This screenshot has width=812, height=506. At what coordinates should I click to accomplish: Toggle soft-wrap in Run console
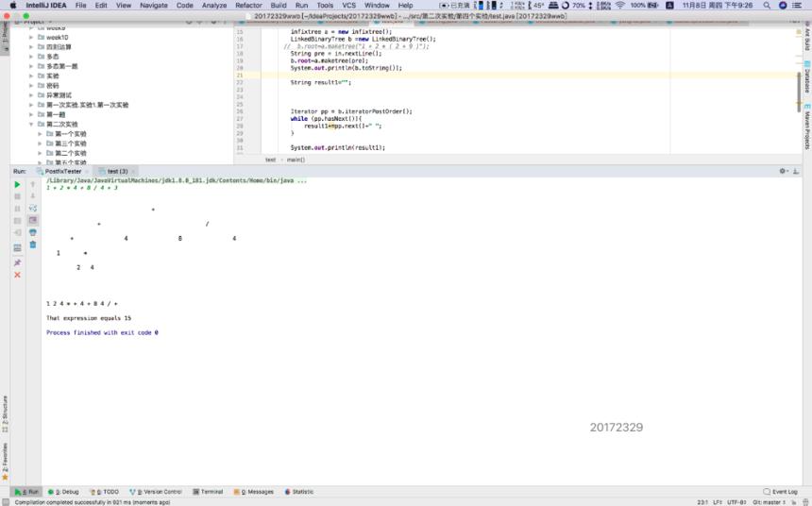tap(33, 209)
